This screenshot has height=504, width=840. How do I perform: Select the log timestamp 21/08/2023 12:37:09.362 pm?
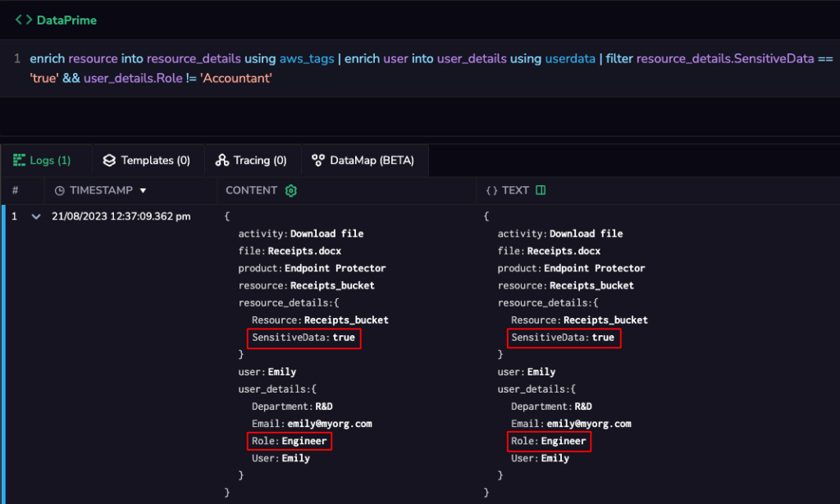point(121,217)
